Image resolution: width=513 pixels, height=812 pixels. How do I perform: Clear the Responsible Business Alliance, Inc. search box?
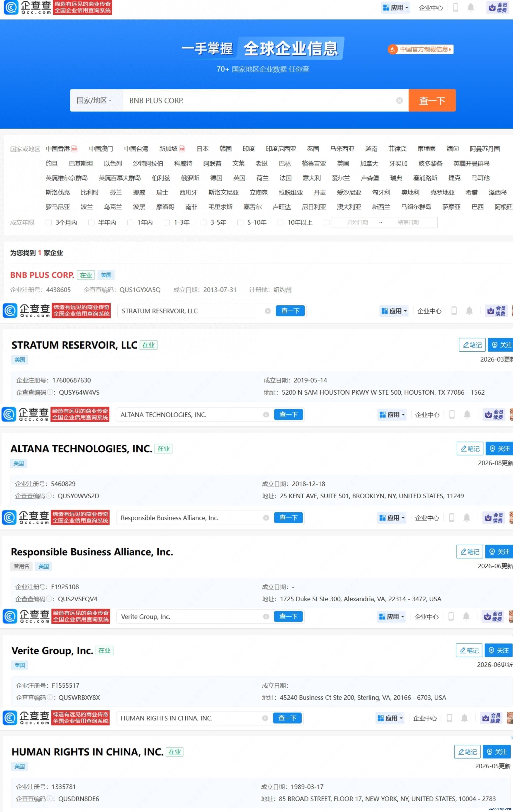[266, 518]
